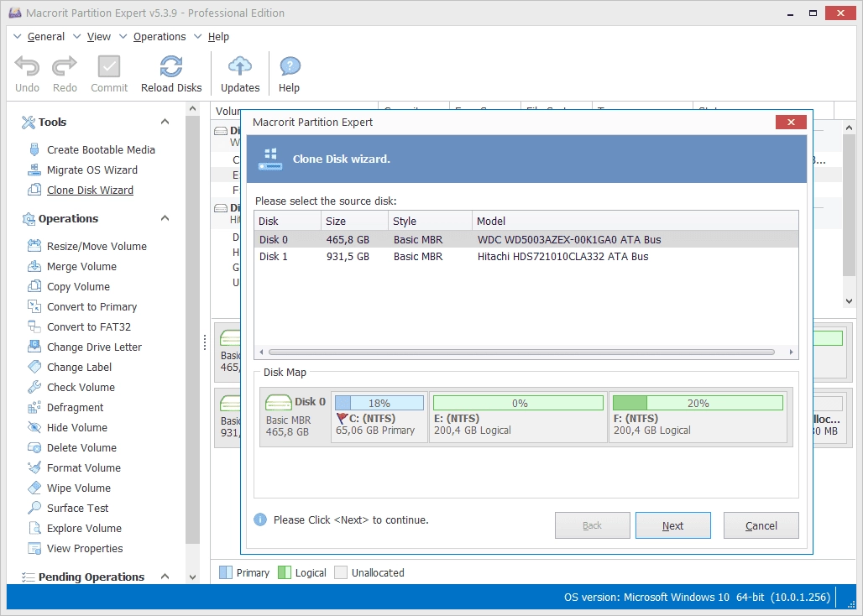Open the Updates cloud icon
This screenshot has height=616, width=863.
point(240,66)
